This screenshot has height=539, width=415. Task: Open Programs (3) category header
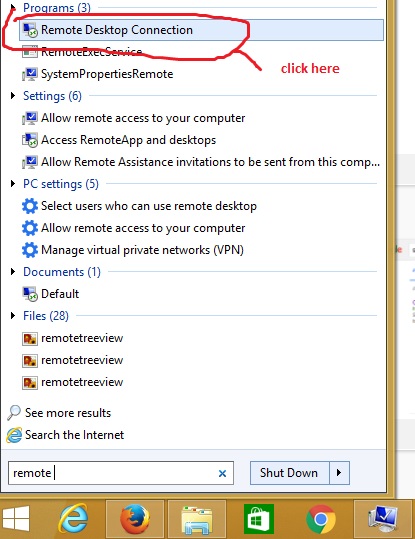pos(57,8)
